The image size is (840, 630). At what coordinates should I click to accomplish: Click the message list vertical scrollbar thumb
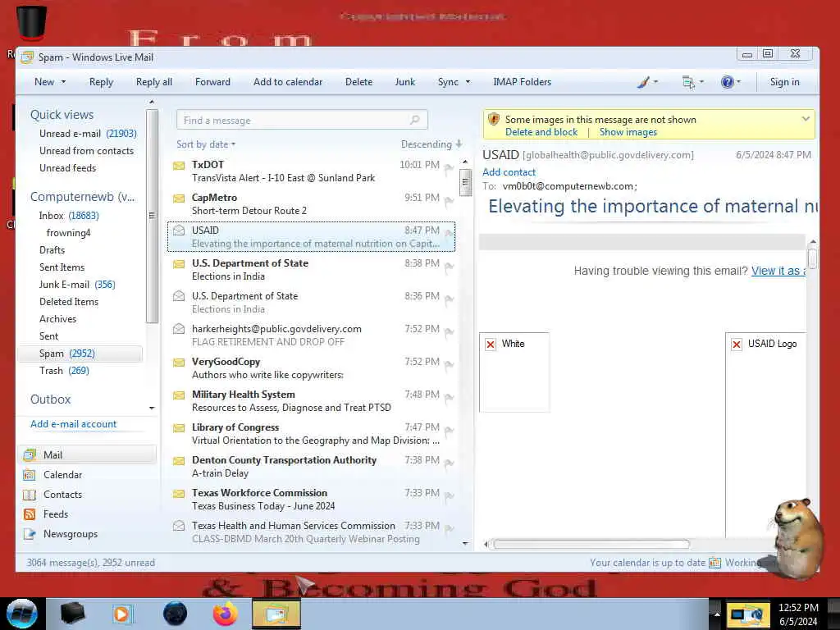(x=465, y=183)
